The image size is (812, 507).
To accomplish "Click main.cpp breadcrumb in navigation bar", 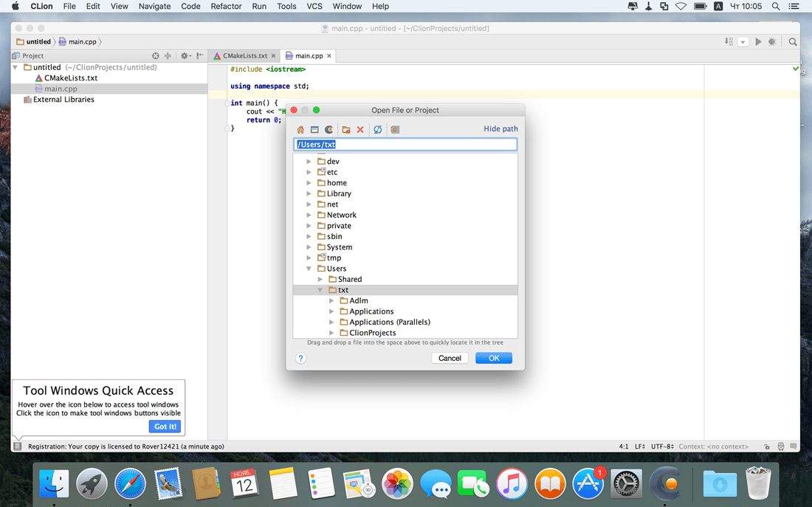I will (78, 42).
